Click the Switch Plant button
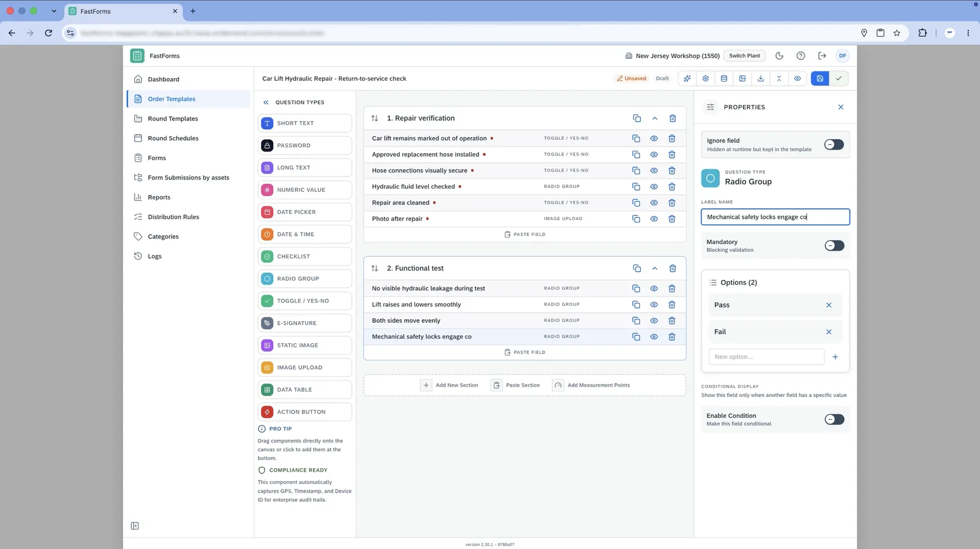Screen dimensions: 980x549 (x=744, y=56)
